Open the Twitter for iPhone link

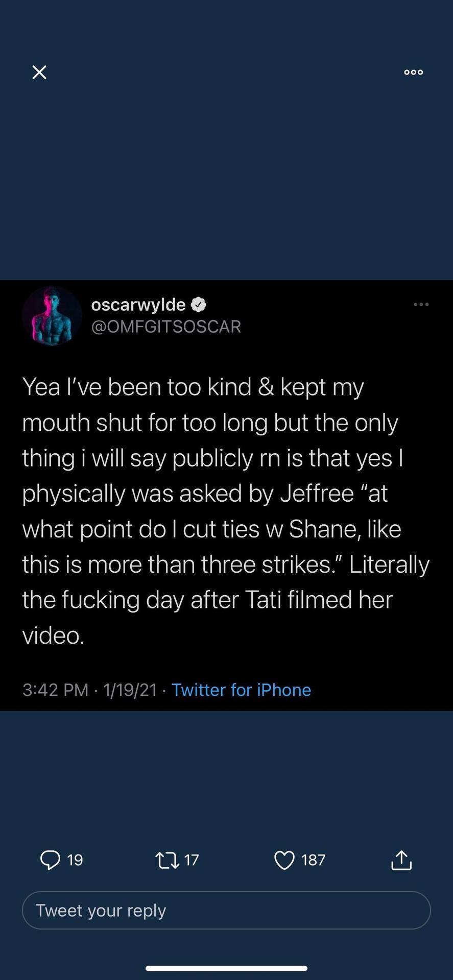point(241,690)
